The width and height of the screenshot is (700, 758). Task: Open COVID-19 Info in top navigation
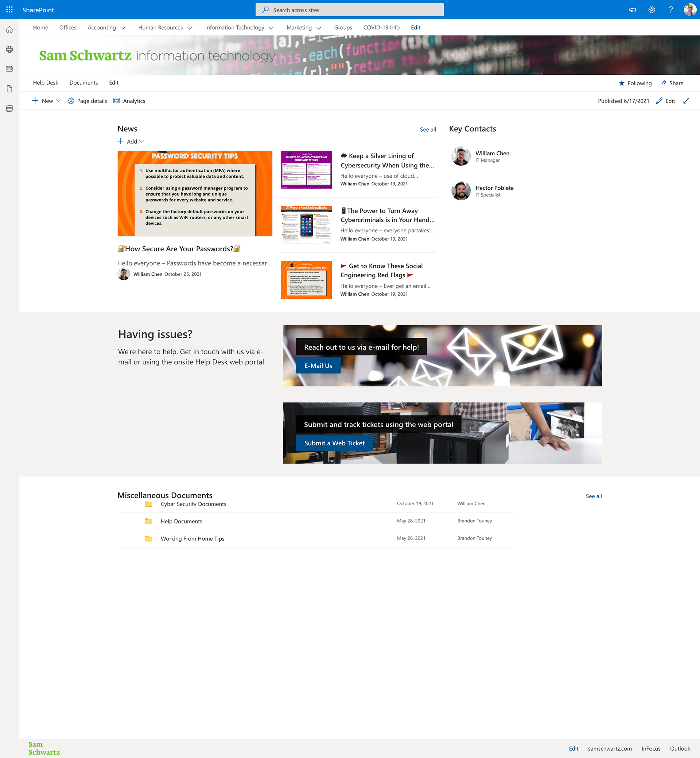(381, 28)
